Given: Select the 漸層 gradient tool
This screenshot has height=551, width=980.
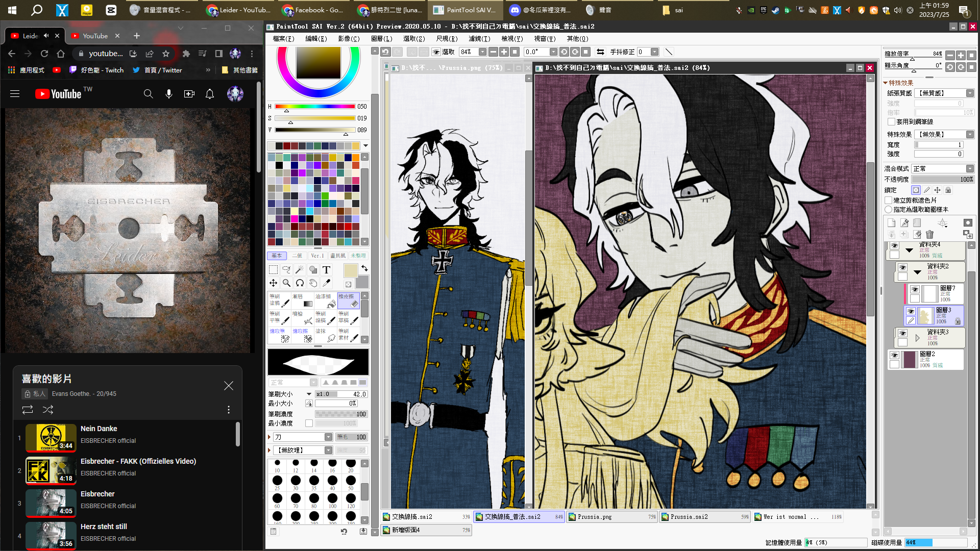Looking at the screenshot, I should tap(303, 300).
